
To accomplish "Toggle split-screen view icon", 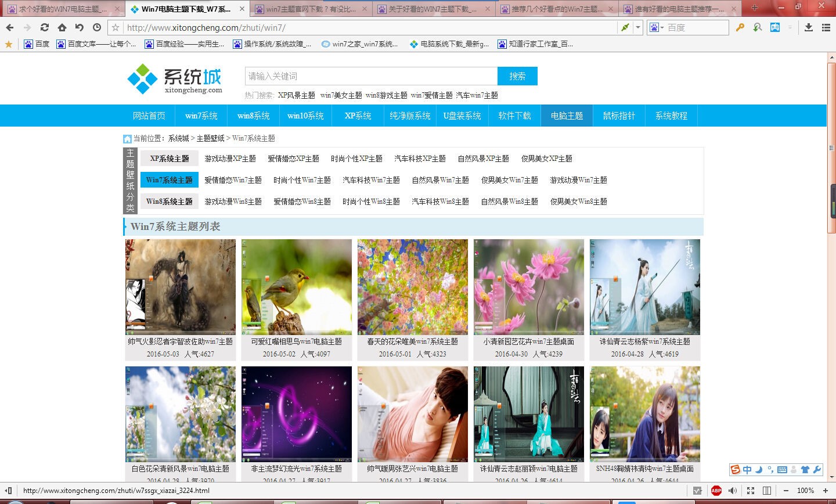I will 767,491.
